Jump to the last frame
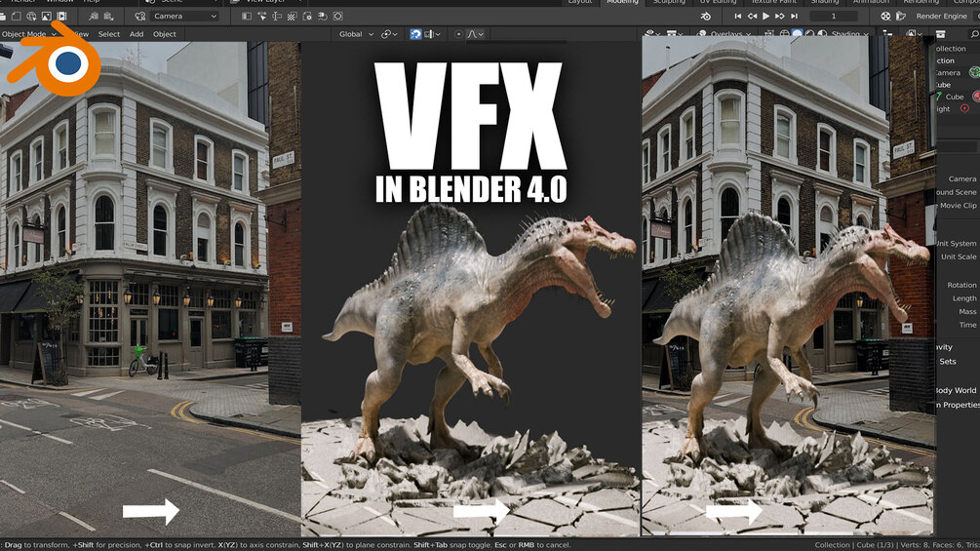This screenshot has height=551, width=980. 794,17
